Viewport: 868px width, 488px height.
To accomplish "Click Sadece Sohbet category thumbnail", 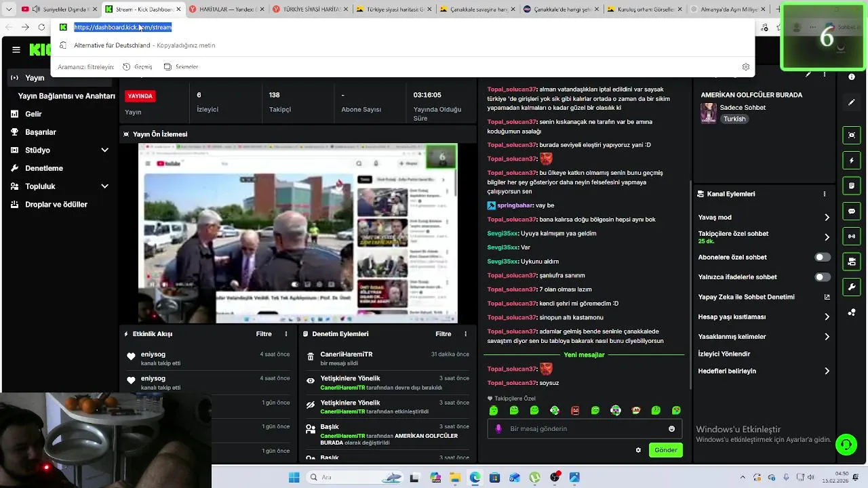I will tap(709, 113).
